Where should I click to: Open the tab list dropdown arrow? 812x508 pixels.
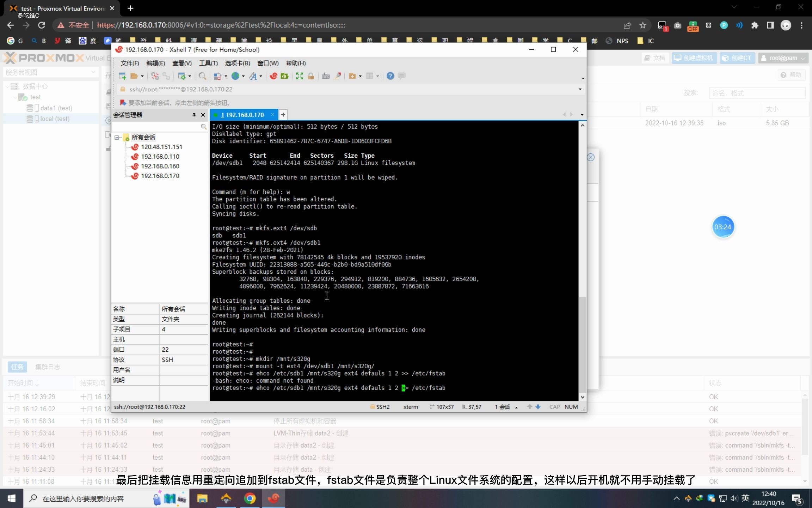point(582,115)
